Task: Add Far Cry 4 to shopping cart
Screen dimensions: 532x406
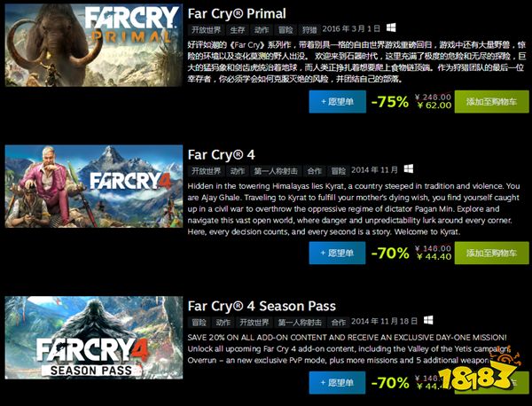Action: (490, 253)
